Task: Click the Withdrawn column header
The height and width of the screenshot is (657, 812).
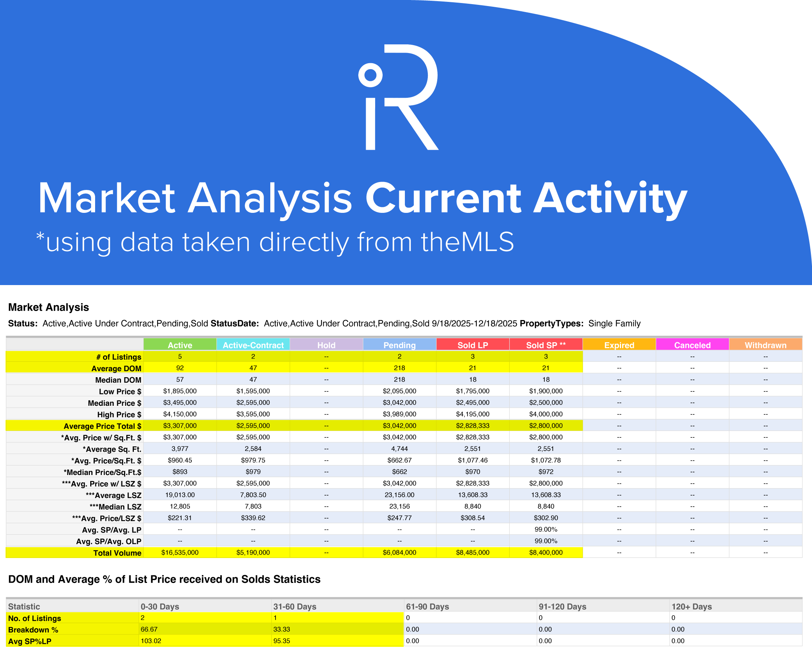Action: 765,345
